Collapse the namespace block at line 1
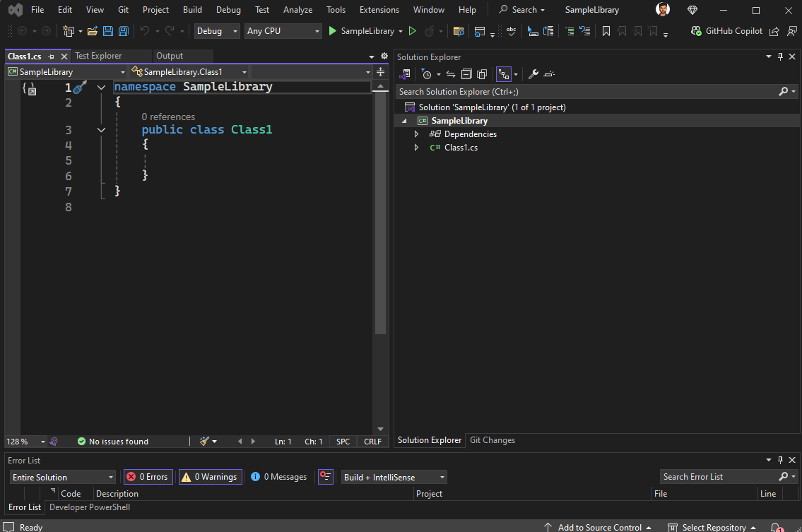The height and width of the screenshot is (532, 802). coord(101,88)
